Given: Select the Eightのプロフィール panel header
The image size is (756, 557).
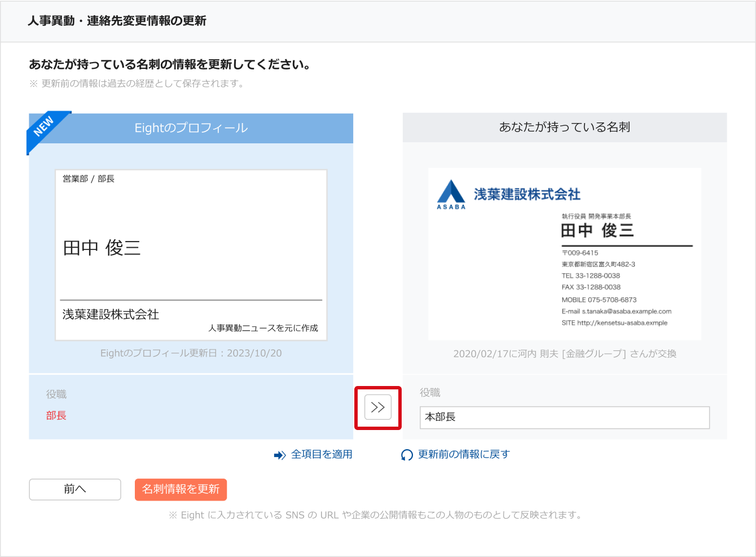Looking at the screenshot, I should pyautogui.click(x=191, y=128).
